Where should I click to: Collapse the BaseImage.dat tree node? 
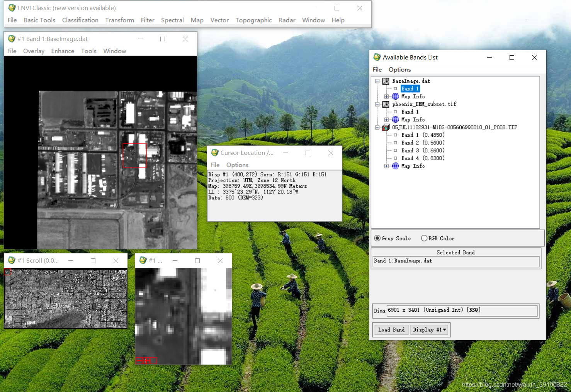377,81
